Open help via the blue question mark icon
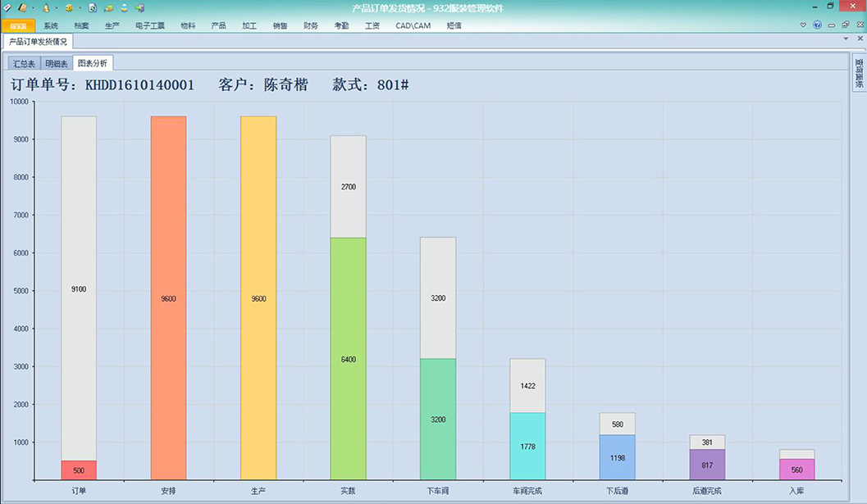This screenshot has height=504, width=867. click(x=817, y=25)
